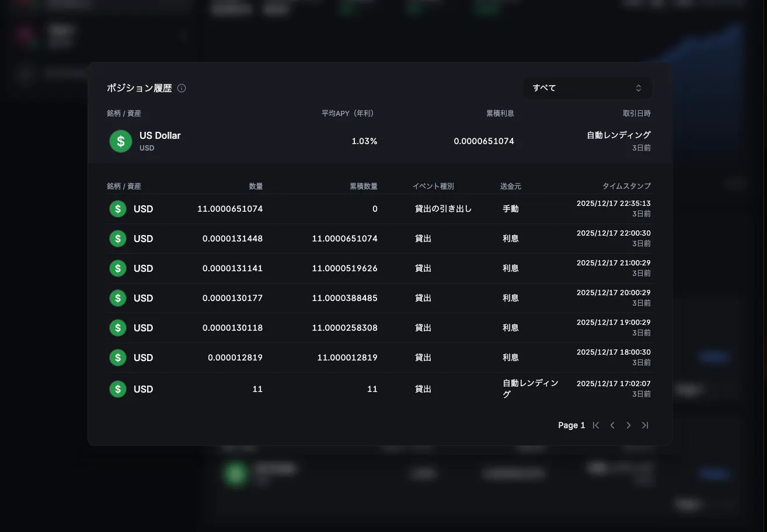The image size is (767, 532).
Task: Click the タイムスタンプ column header
Action: click(x=626, y=186)
